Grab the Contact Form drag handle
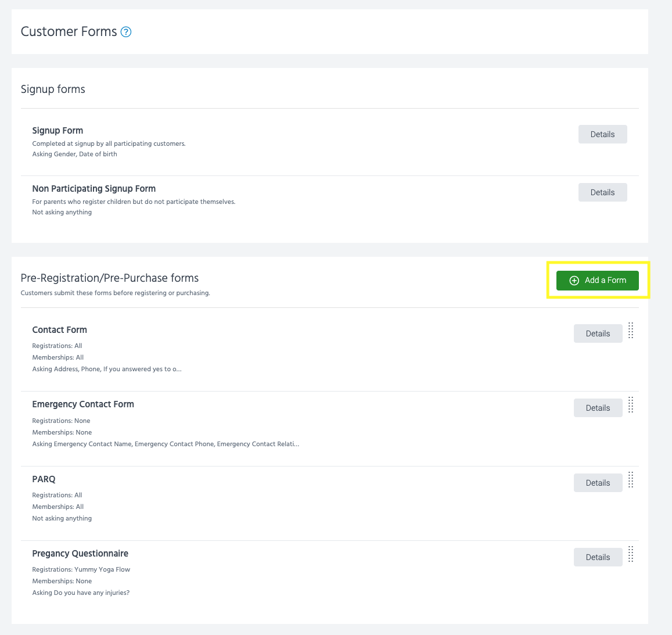 (x=631, y=331)
